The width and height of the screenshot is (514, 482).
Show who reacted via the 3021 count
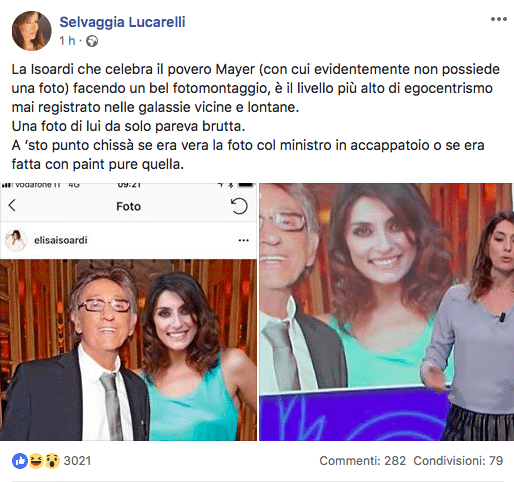[x=77, y=461]
